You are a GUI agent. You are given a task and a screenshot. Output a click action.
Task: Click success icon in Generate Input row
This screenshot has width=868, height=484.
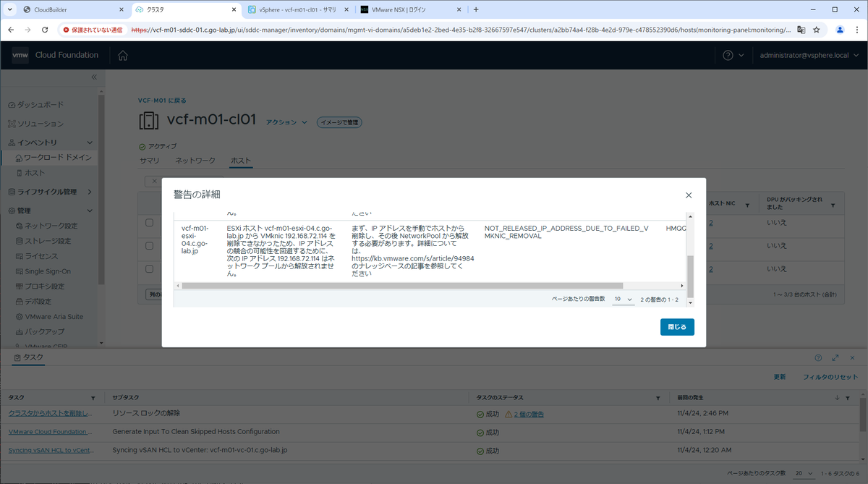click(480, 432)
